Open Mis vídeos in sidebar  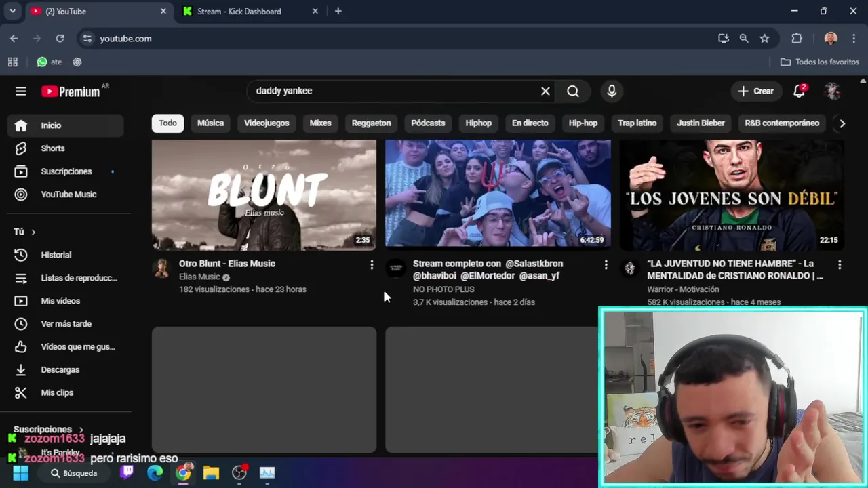coord(66,301)
